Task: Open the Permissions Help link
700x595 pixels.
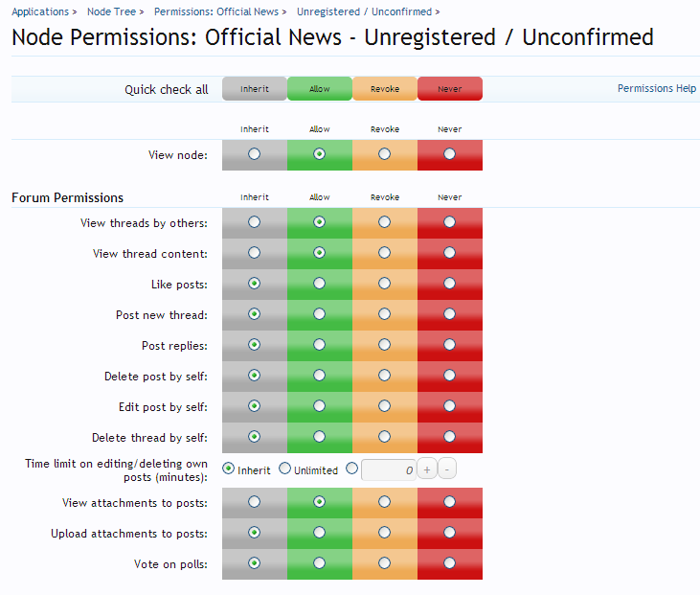Action: pyautogui.click(x=656, y=88)
